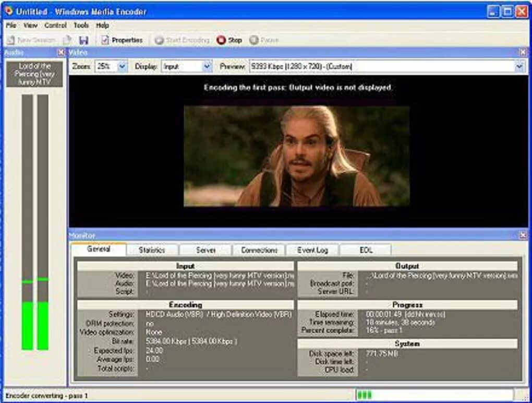Screen dimensions: 532x403
Task: Open the Tools menu
Action: point(80,25)
